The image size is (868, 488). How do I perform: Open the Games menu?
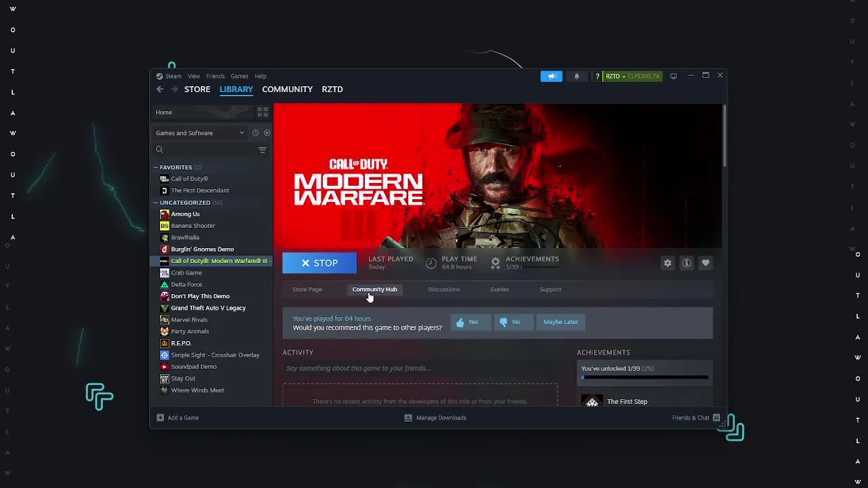239,77
